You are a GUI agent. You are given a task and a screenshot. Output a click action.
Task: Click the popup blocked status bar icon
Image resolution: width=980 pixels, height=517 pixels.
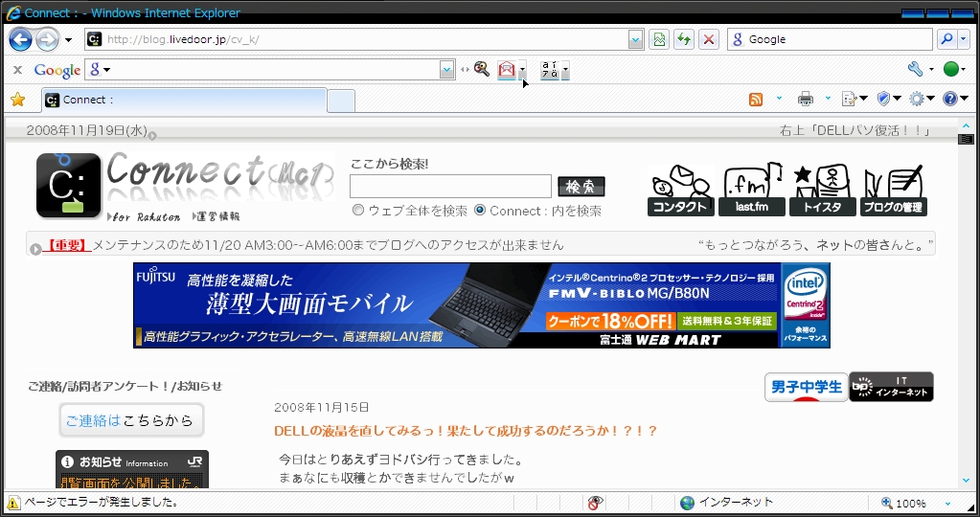pyautogui.click(x=596, y=503)
